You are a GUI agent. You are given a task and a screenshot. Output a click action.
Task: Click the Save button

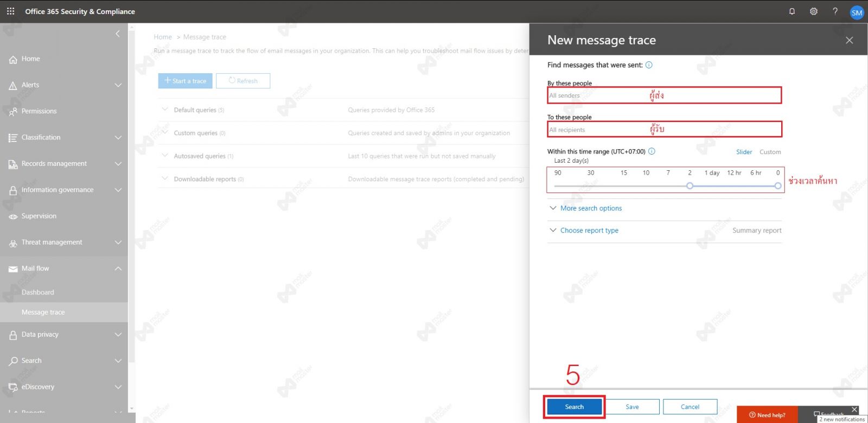coord(632,407)
